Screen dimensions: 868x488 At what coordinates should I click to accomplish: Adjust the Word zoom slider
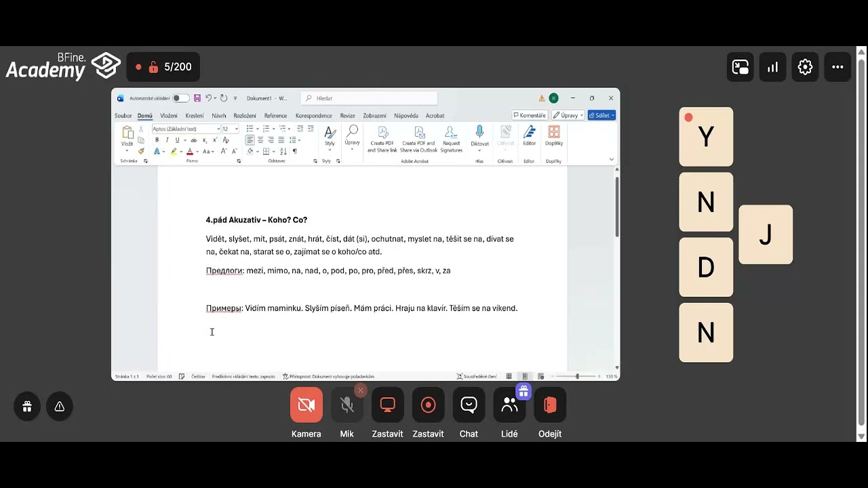(x=577, y=376)
